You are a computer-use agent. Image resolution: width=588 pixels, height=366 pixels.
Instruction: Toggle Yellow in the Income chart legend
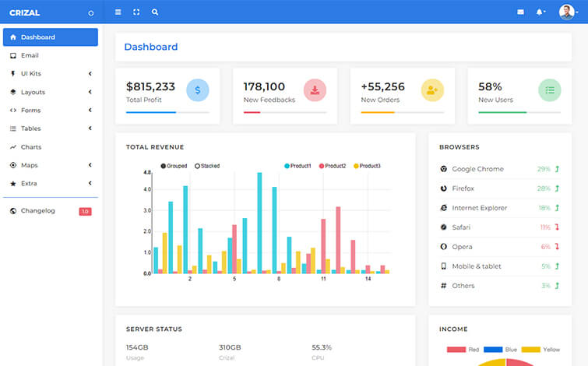(x=540, y=350)
